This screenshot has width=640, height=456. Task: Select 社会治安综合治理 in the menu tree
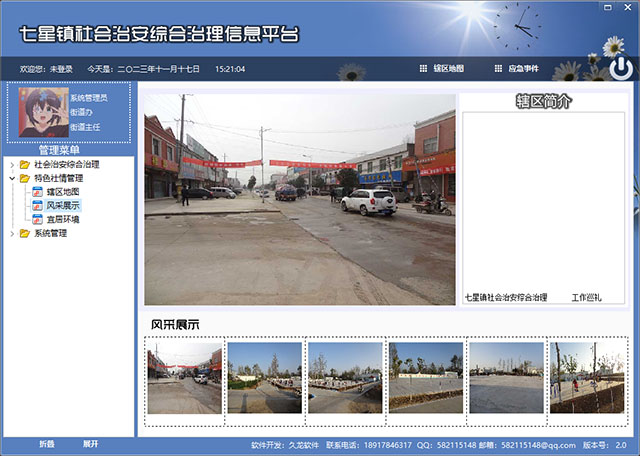67,165
